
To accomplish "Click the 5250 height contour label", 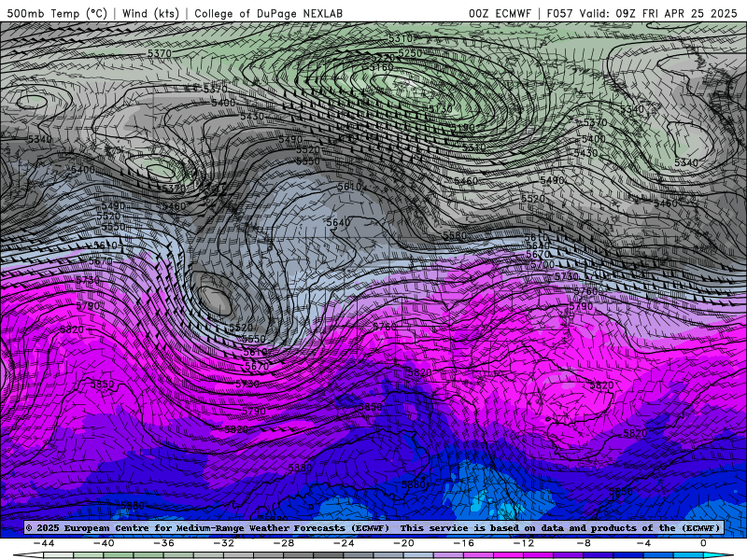I will coord(410,53).
